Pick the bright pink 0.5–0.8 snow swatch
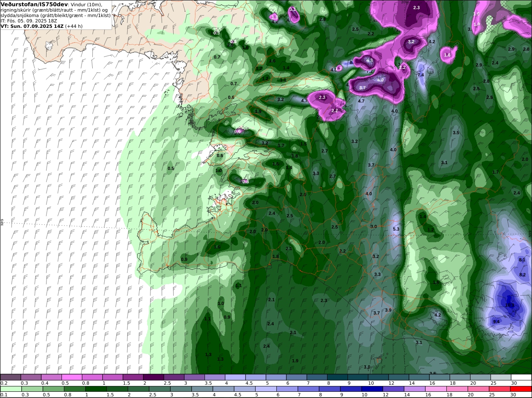The image size is (532, 398). pos(71,377)
